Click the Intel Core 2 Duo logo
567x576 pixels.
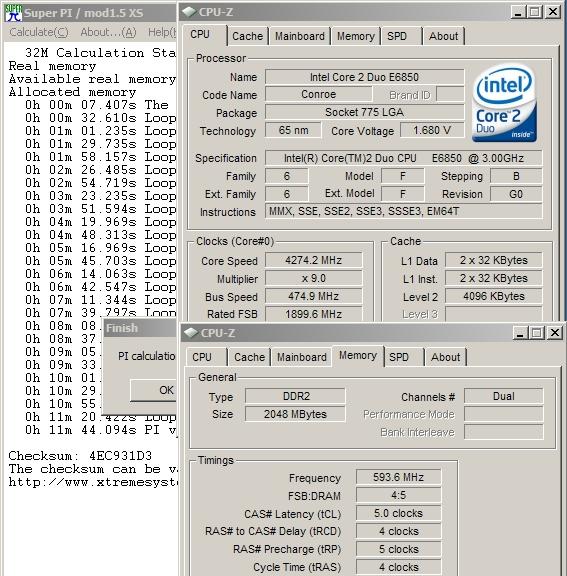coord(504,103)
